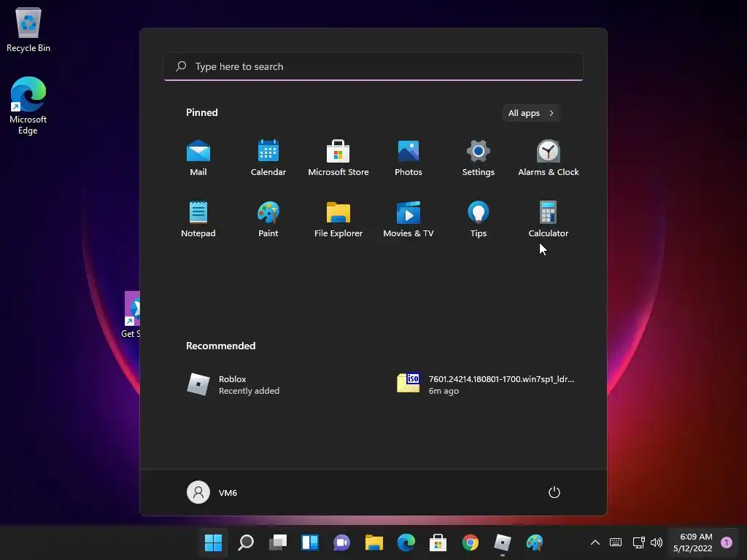Open the Tips app
The width and height of the screenshot is (747, 560).
click(x=479, y=219)
